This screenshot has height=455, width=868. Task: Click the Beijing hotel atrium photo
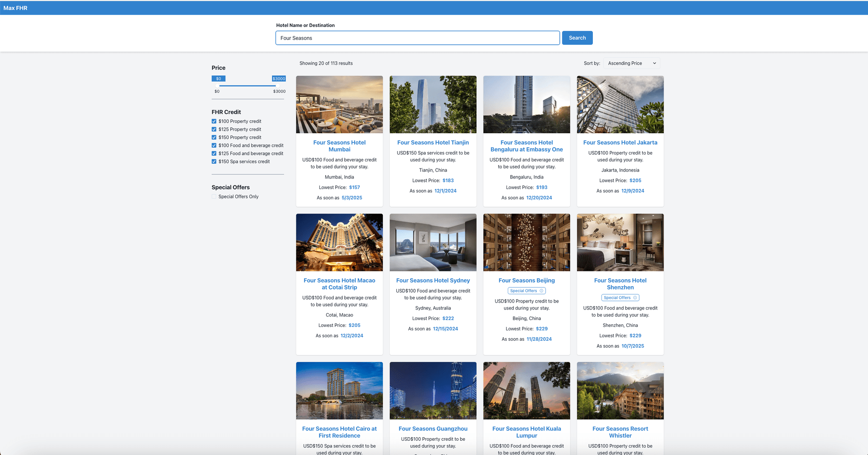coord(527,242)
